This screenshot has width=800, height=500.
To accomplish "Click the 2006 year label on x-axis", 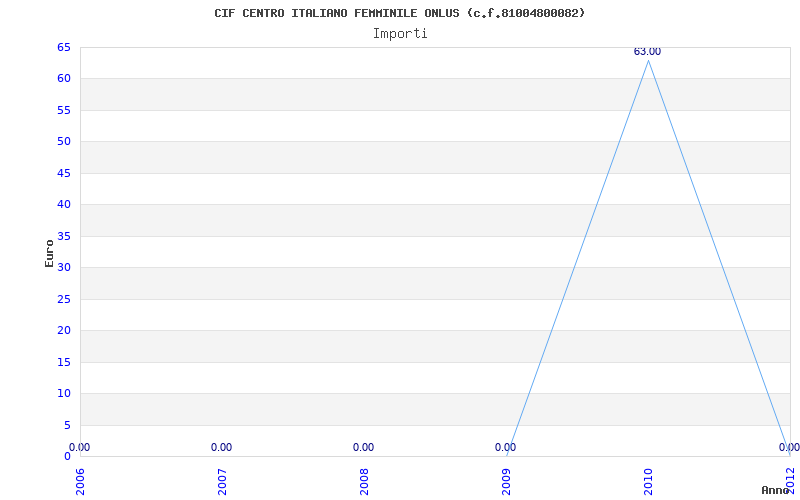I will pos(80,482).
